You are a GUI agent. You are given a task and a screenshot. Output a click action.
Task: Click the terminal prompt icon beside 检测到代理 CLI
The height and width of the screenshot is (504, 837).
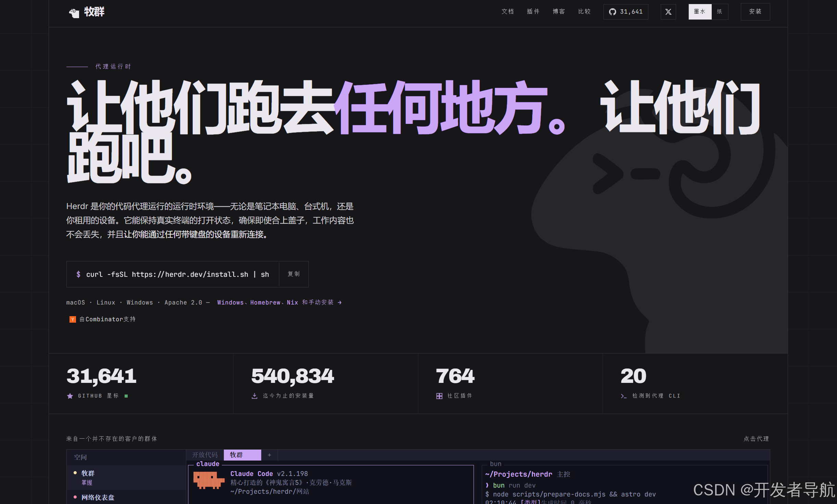coord(624,396)
